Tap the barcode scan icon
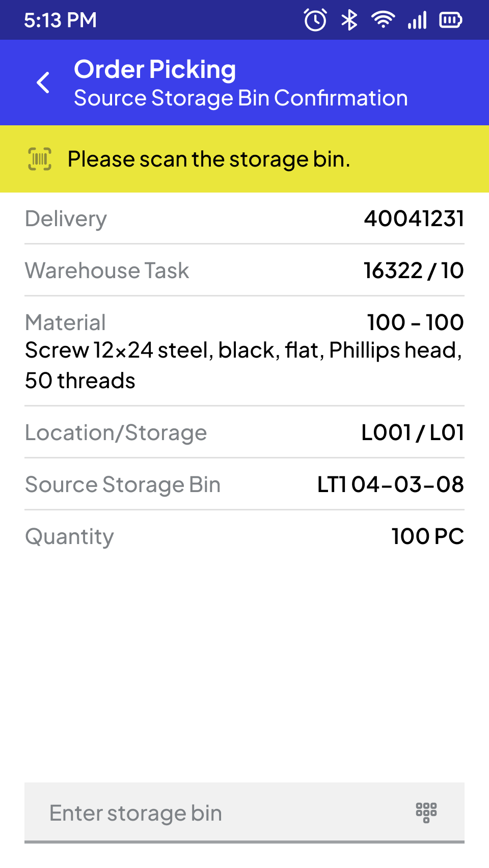Viewport: 489px width, 868px height. pyautogui.click(x=40, y=159)
